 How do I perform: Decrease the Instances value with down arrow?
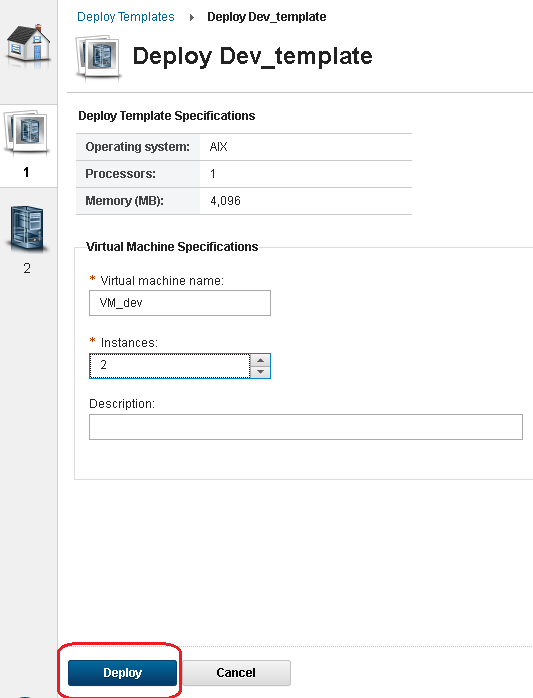260,372
